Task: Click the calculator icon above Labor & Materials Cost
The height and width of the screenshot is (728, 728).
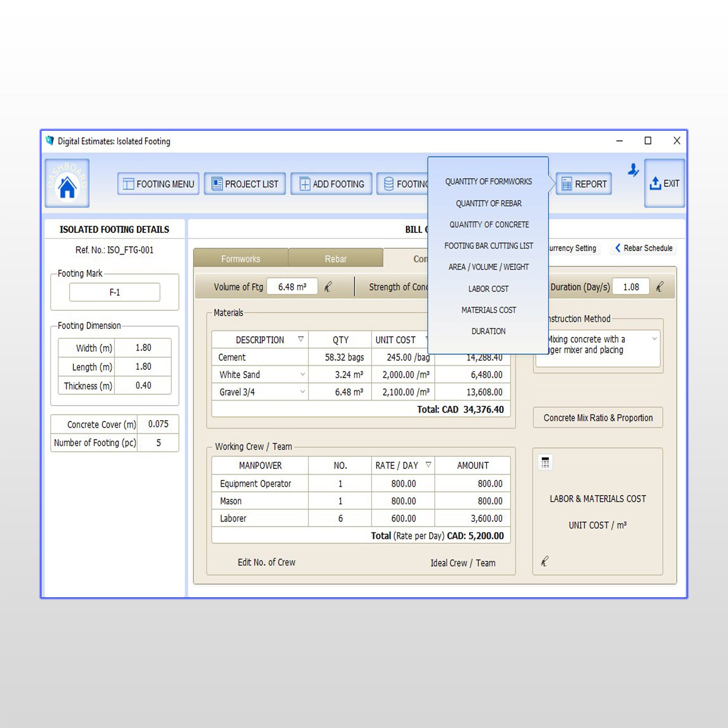Action: (545, 462)
